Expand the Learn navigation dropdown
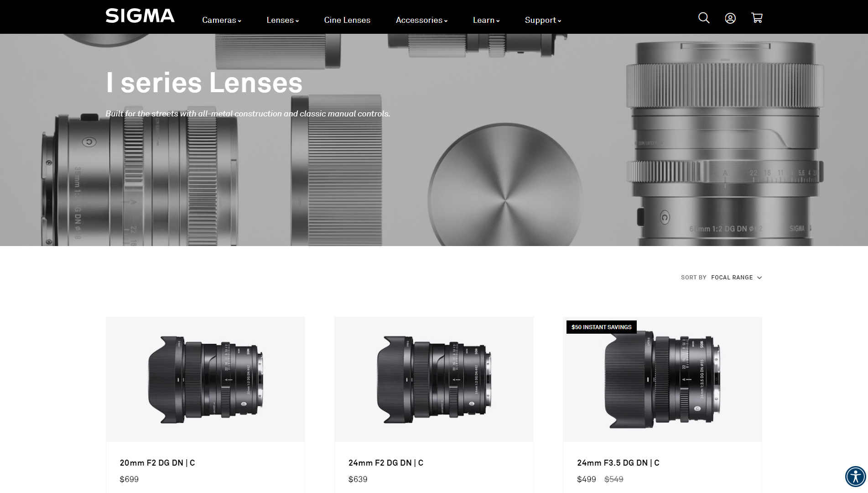 tap(486, 20)
